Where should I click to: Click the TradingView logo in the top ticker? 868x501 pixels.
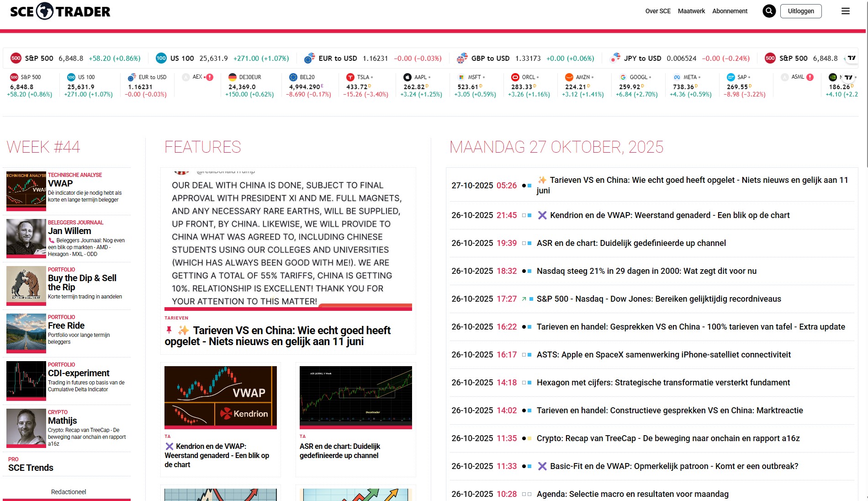852,58
